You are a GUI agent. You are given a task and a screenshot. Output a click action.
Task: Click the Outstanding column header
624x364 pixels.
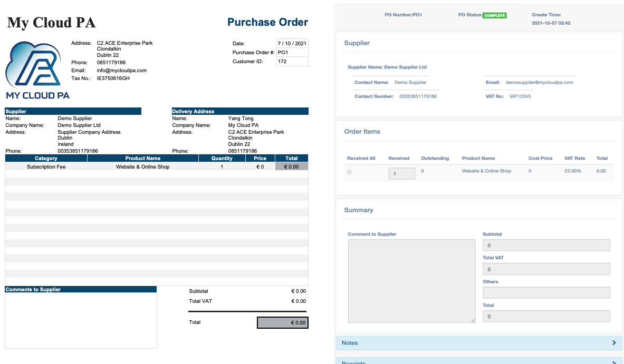435,158
